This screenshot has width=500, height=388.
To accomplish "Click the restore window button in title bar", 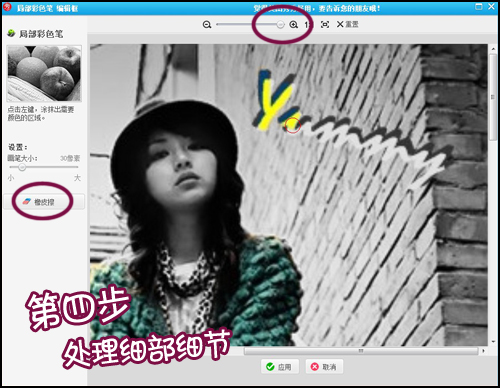I will point(479,7).
